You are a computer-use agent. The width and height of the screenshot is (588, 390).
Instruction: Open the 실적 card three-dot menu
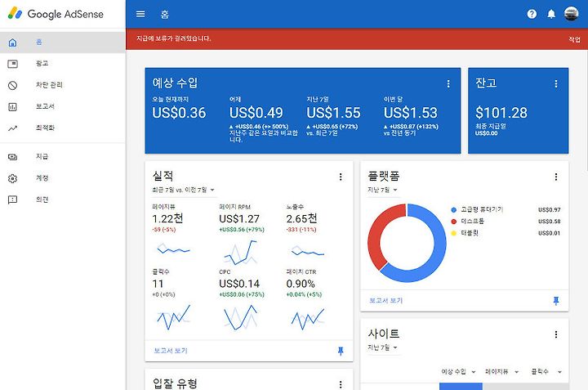click(x=341, y=177)
